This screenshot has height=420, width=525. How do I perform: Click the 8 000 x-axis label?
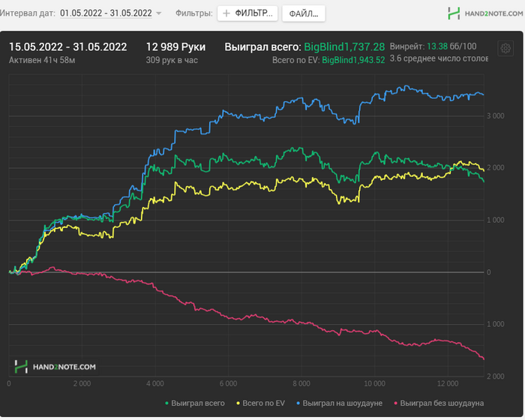(301, 384)
